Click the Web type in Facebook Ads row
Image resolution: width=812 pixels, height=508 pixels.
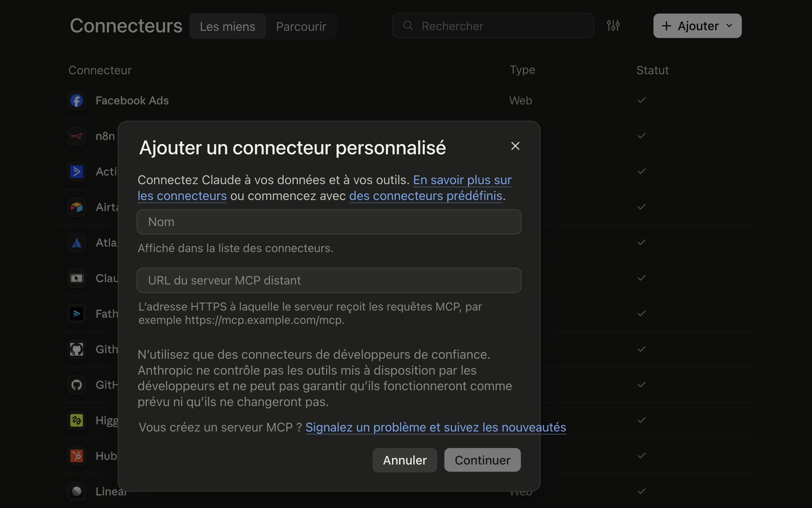(521, 100)
